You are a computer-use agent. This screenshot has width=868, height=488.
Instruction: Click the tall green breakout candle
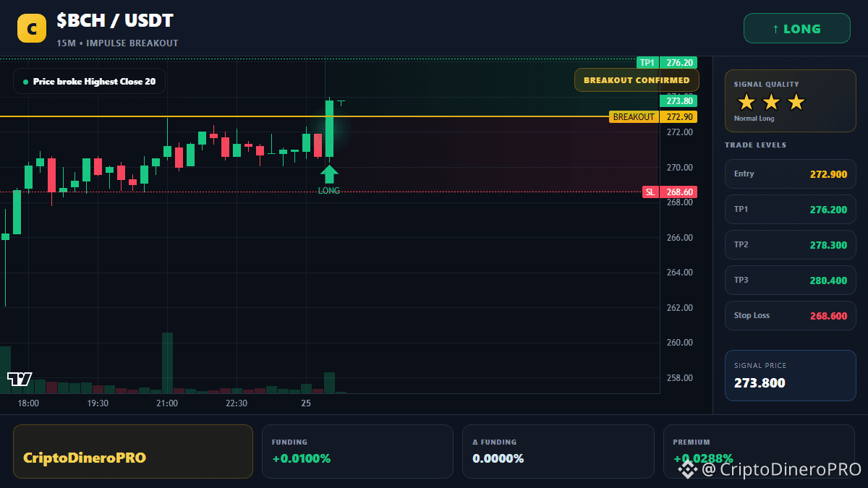click(329, 129)
